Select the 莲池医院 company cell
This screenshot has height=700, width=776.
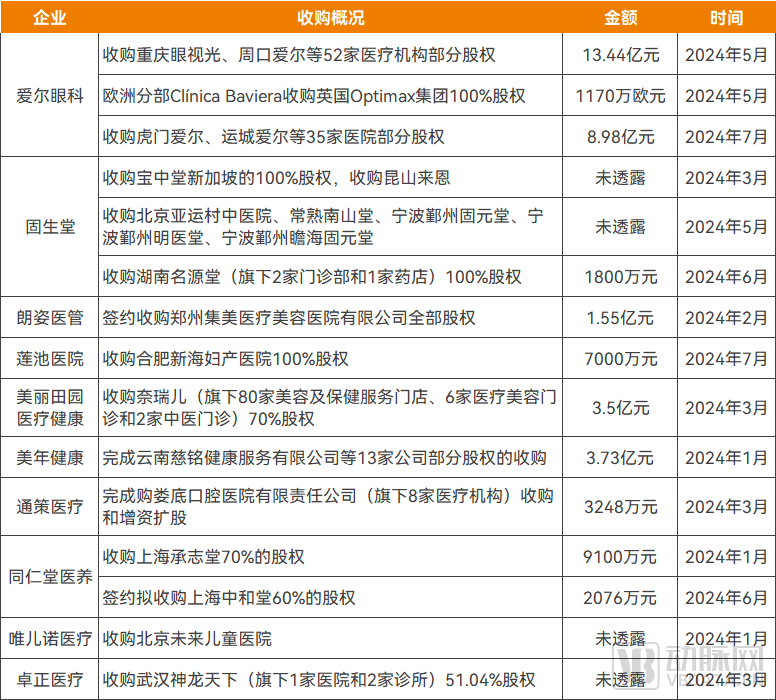point(49,358)
